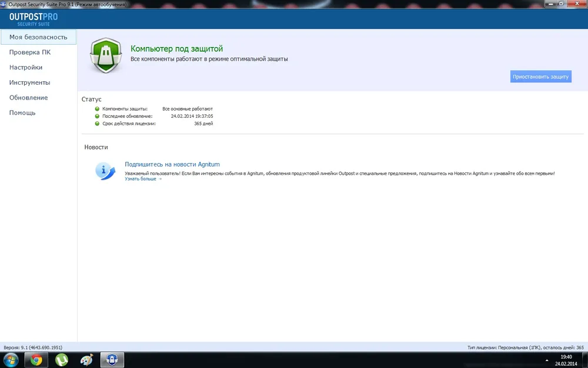The width and height of the screenshot is (588, 368).
Task: Click the Outpost Security Suite taskbar icon
Action: click(x=112, y=360)
